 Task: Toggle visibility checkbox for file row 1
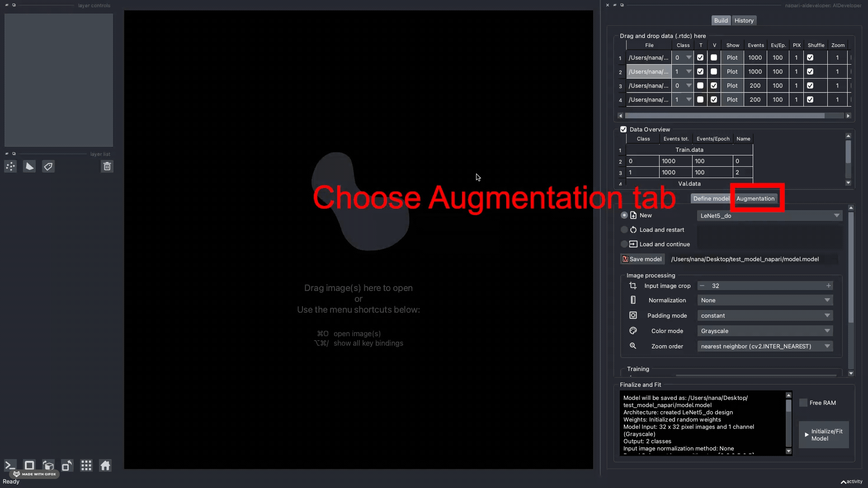point(713,57)
